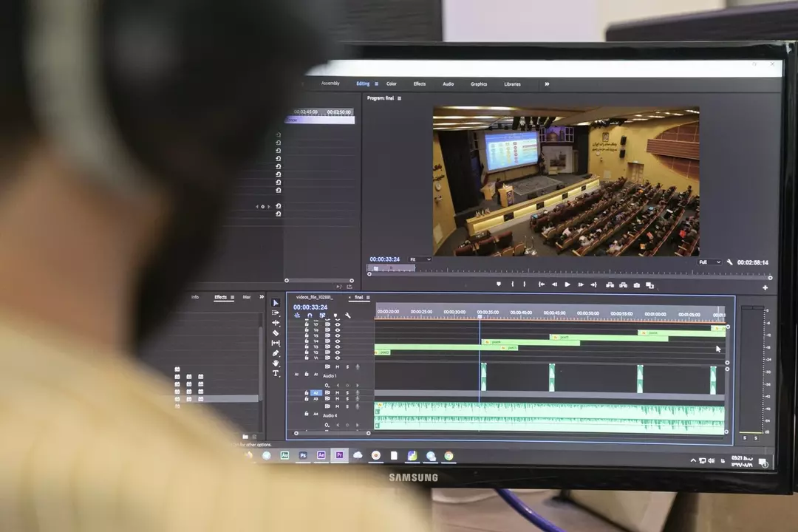Select the Razor tool

click(x=276, y=333)
